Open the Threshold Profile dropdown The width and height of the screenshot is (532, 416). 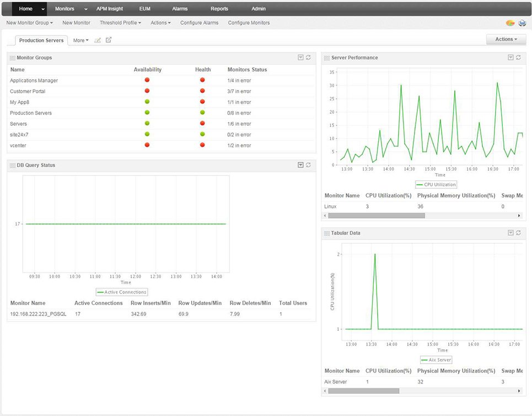[x=120, y=23]
